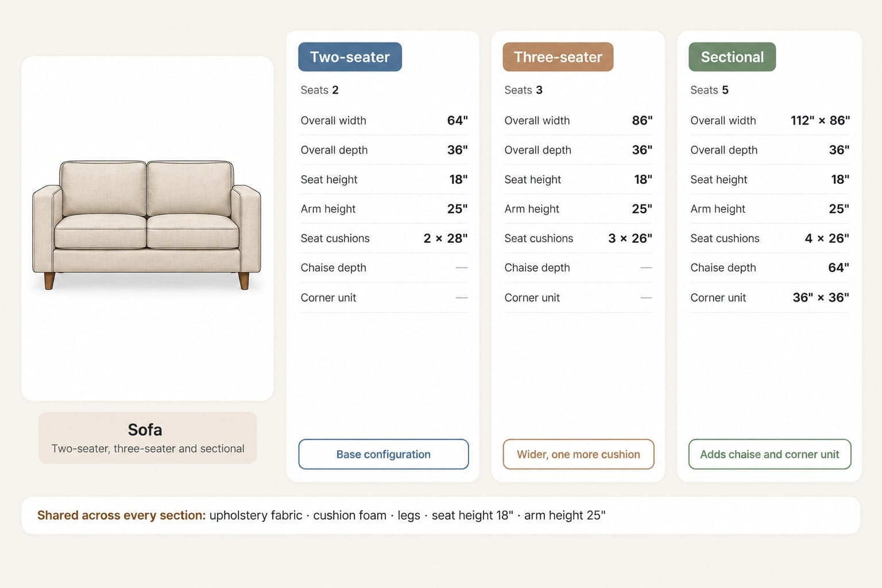882x588 pixels.
Task: Click Sectional 'Corner unit' label
Action: click(718, 297)
